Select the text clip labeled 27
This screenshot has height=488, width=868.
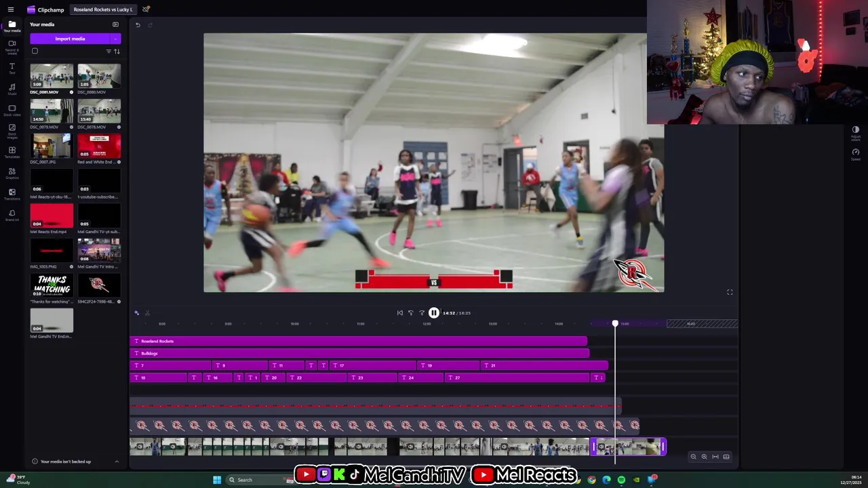[x=518, y=378]
